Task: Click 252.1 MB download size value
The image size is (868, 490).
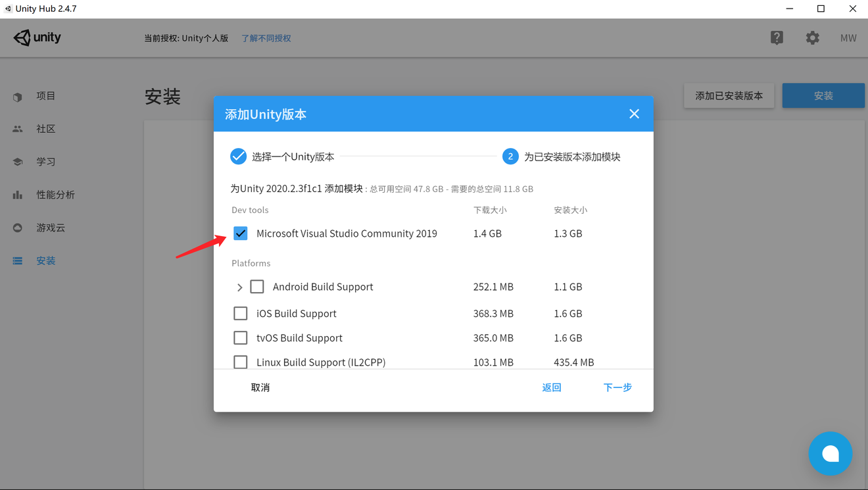Action: [493, 287]
